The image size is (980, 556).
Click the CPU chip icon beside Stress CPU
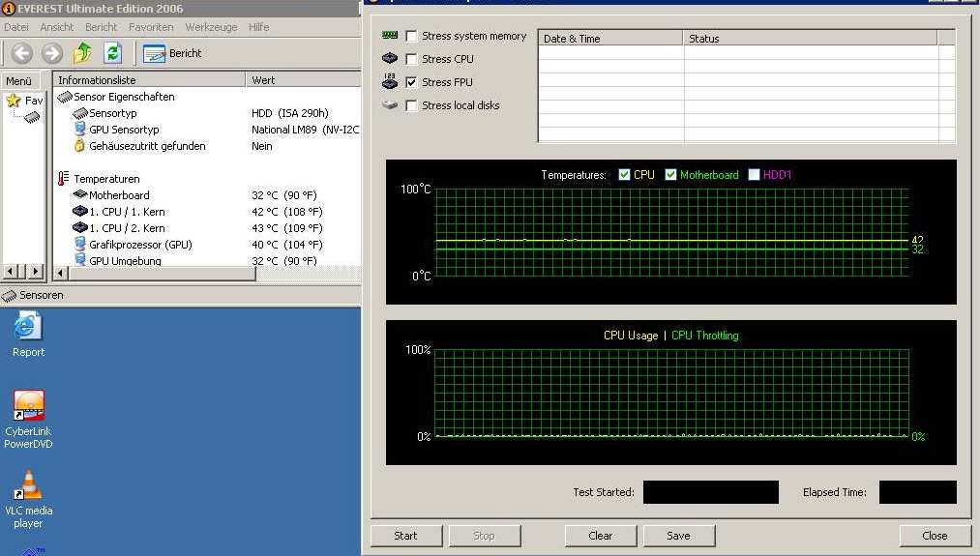click(x=389, y=58)
